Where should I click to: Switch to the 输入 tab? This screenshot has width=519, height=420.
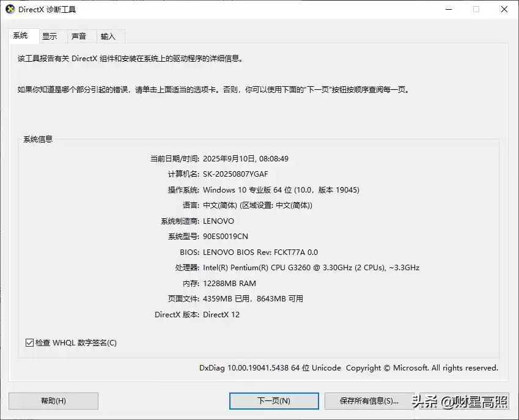point(109,36)
